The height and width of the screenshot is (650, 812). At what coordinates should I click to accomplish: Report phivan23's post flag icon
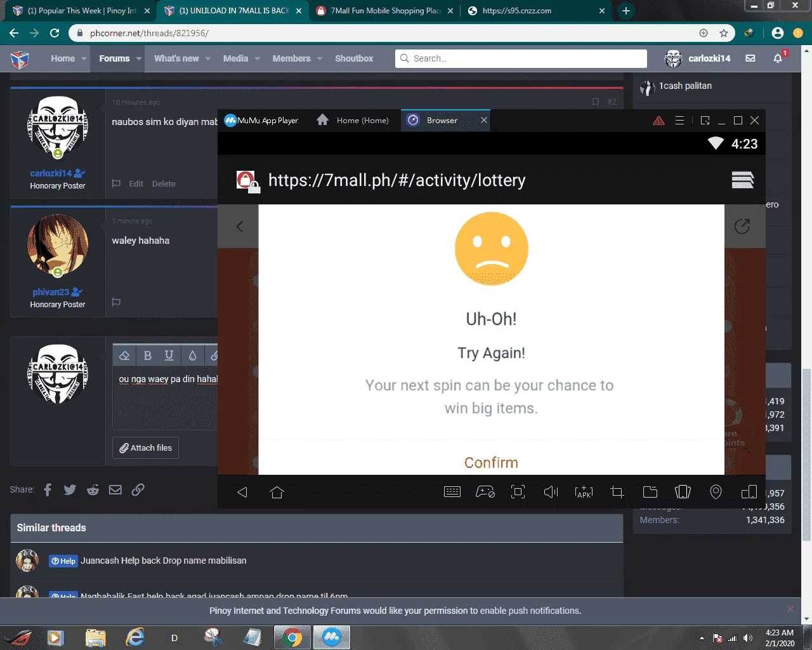pos(116,302)
